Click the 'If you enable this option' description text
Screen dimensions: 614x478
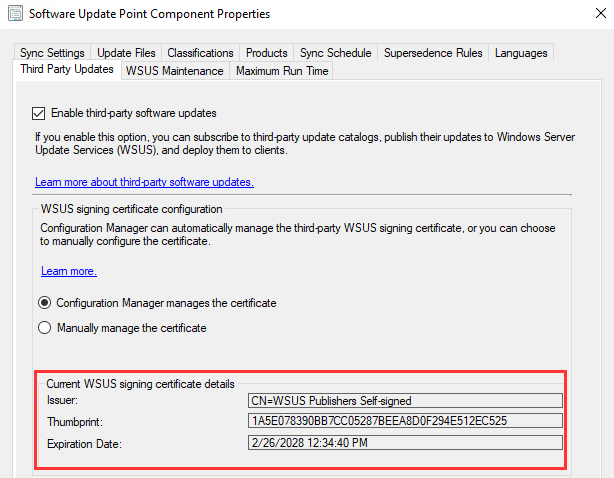(305, 143)
